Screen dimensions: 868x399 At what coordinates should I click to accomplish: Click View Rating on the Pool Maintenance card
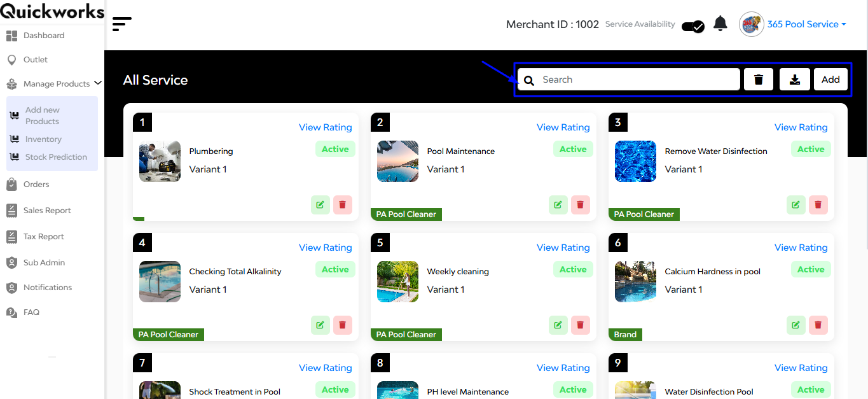[x=563, y=127]
